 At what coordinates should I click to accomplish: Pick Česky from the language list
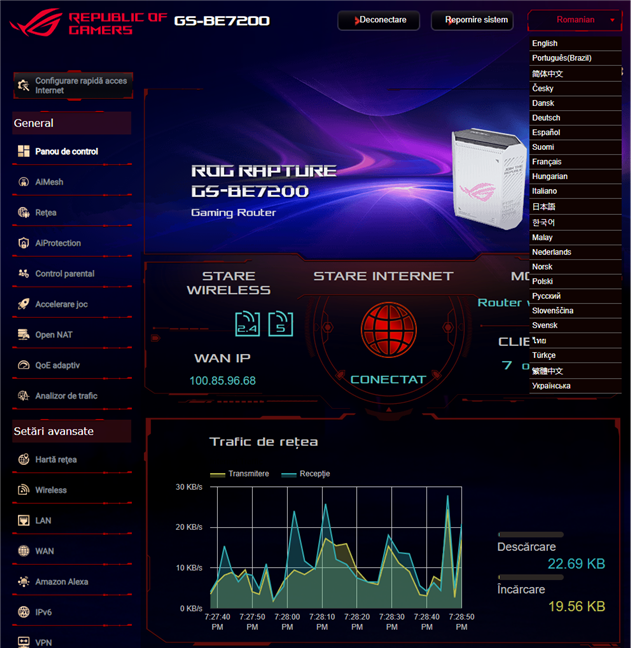[575, 88]
